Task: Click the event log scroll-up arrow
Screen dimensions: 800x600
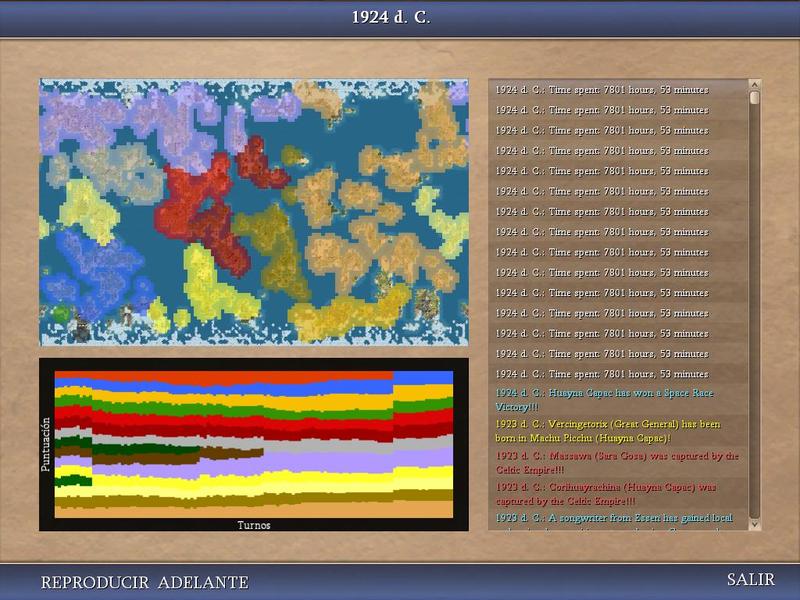Action: click(755, 84)
